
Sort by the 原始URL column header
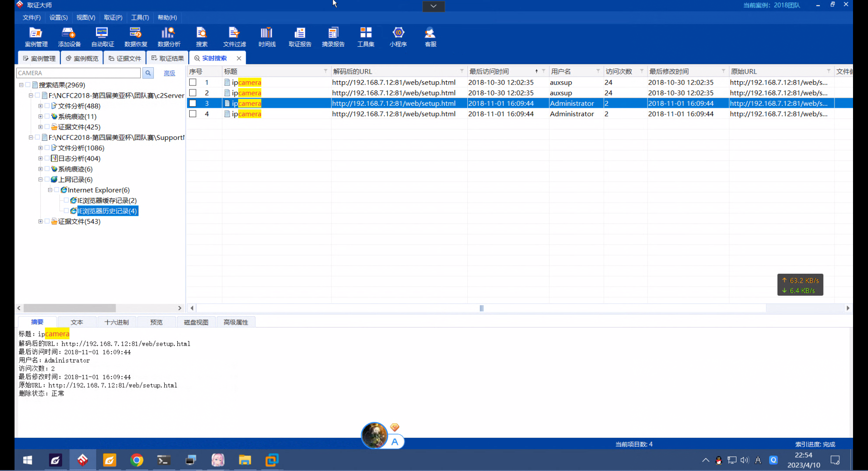[x=744, y=71]
